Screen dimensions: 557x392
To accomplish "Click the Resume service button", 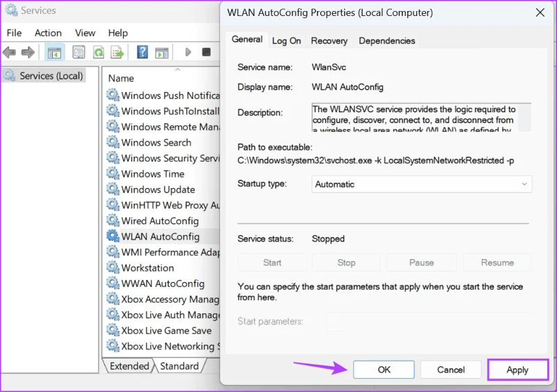I will tap(497, 262).
